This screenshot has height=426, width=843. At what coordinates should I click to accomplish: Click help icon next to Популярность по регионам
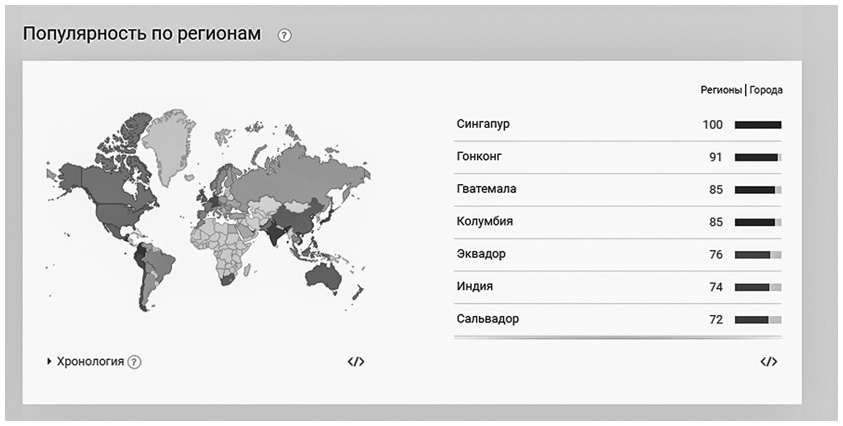pos(285,35)
